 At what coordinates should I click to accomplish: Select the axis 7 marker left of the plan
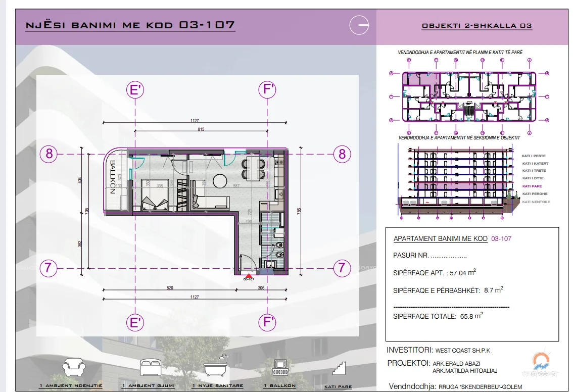(48, 268)
